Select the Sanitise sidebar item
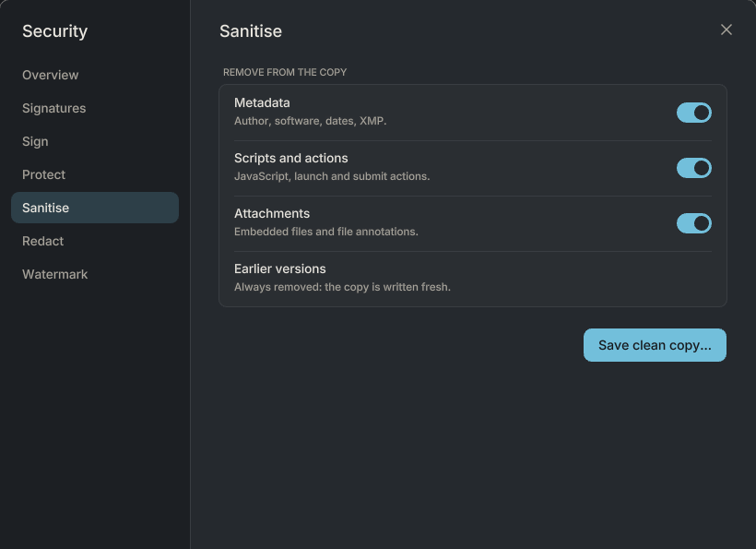 tap(94, 208)
